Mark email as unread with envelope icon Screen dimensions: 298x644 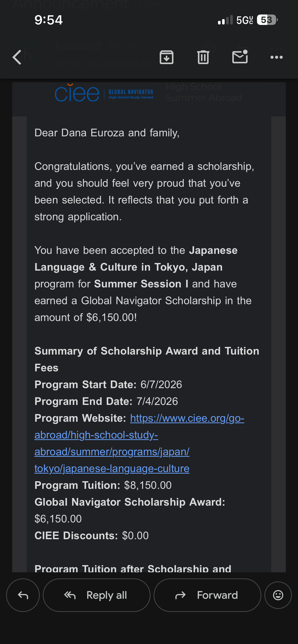pos(240,56)
